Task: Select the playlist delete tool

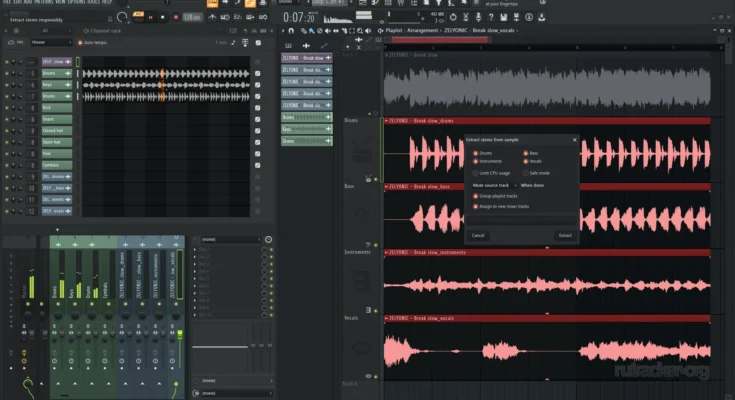Action: (x=320, y=30)
